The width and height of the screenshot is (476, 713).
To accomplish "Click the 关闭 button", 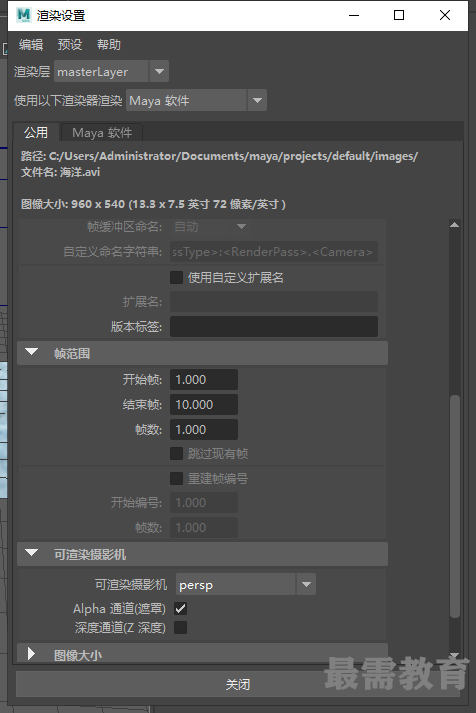I will point(237,684).
